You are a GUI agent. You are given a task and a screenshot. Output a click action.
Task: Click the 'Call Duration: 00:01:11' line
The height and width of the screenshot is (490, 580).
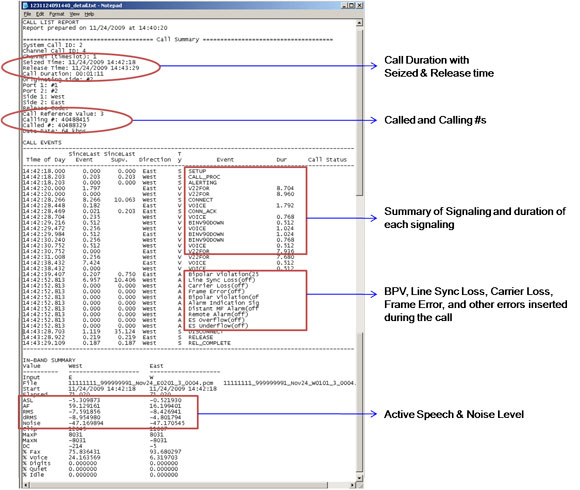[63, 74]
